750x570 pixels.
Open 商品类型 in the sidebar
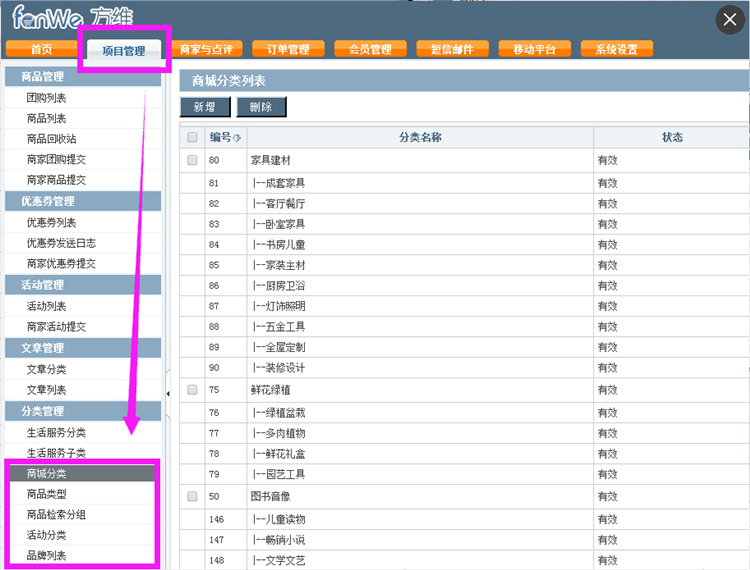pos(47,494)
